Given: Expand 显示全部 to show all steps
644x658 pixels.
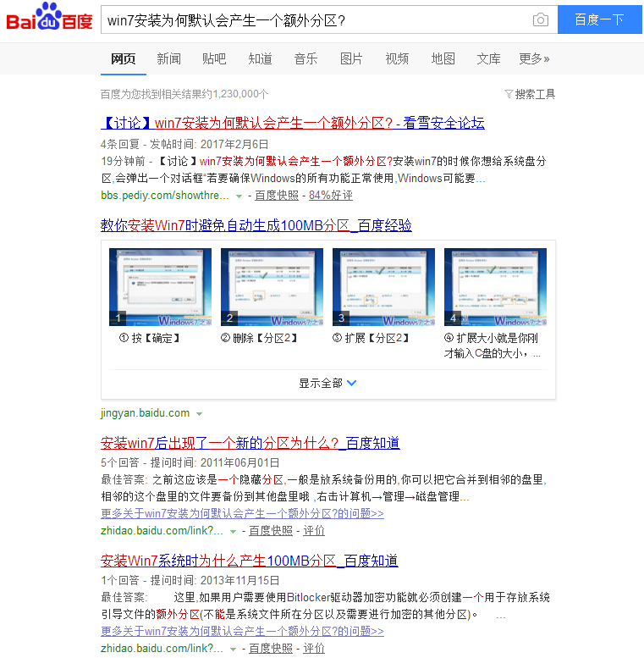Looking at the screenshot, I should [x=328, y=383].
